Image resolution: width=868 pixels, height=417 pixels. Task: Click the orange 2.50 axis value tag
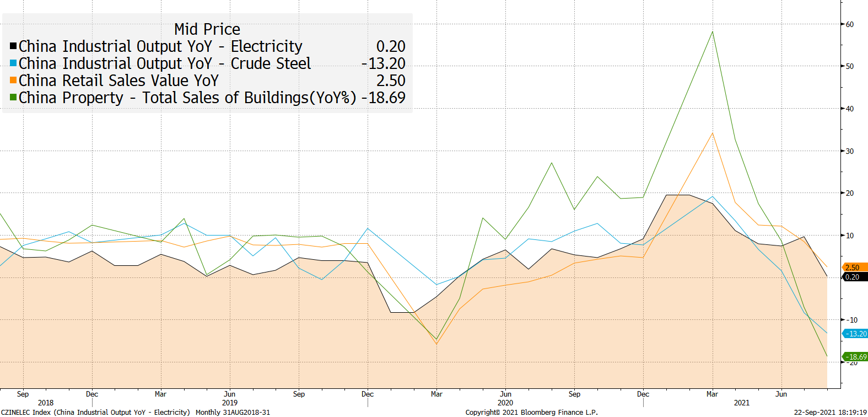(x=855, y=268)
